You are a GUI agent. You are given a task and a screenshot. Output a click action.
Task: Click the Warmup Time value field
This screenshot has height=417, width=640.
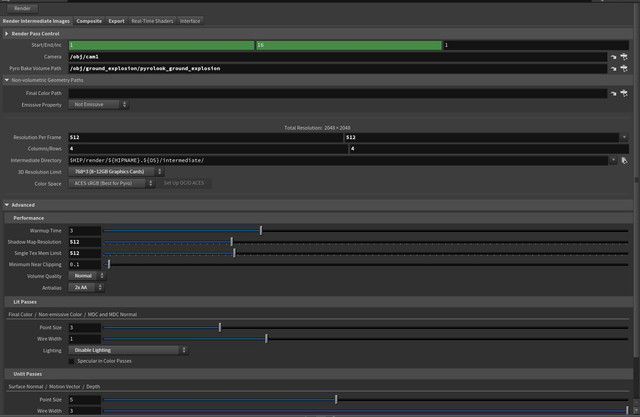point(84,231)
